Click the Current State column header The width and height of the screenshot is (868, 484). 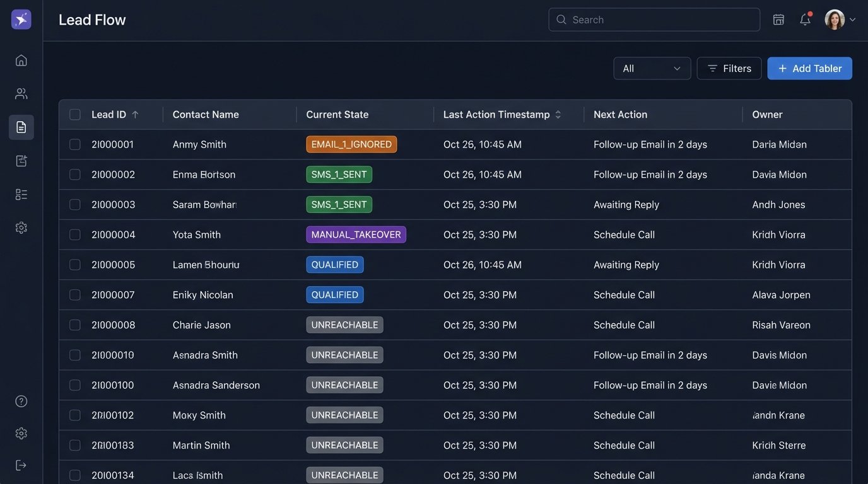coord(337,115)
